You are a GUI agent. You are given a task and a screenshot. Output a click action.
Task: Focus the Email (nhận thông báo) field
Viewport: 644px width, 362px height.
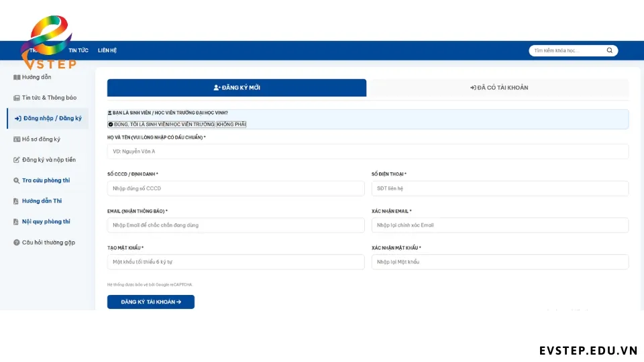[x=235, y=225]
